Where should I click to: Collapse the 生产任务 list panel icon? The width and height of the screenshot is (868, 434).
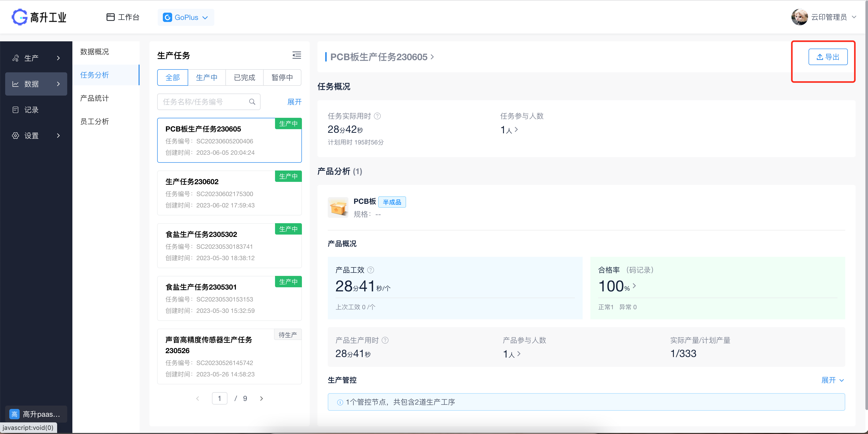[296, 55]
